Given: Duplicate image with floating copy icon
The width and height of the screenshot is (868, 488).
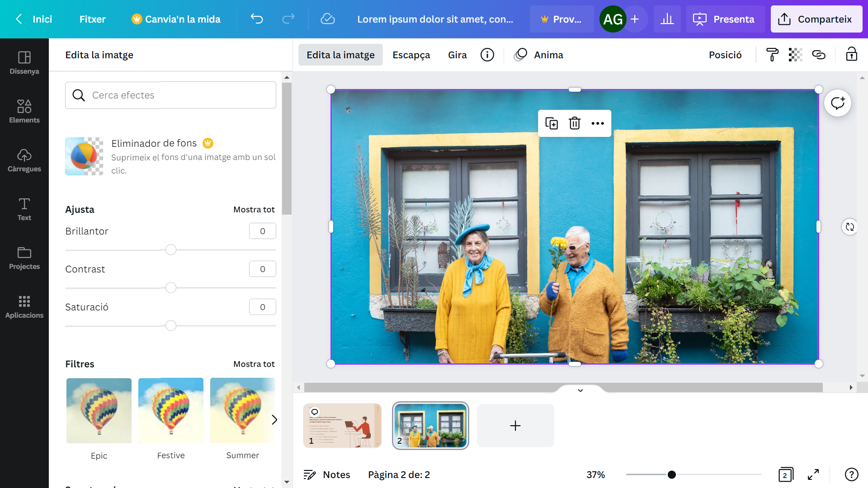Looking at the screenshot, I should point(552,123).
